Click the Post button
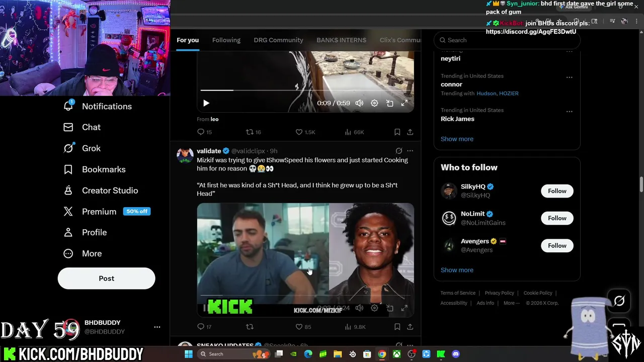The width and height of the screenshot is (644, 362). tap(107, 279)
